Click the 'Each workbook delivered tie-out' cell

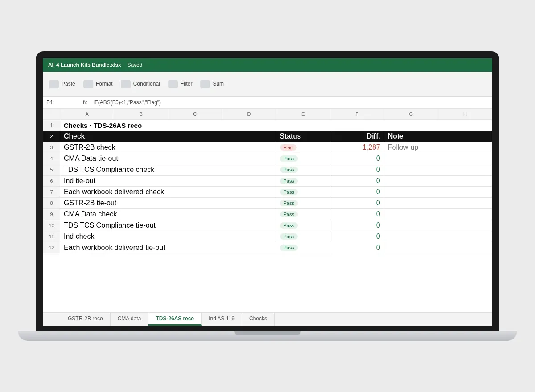tap(168, 248)
